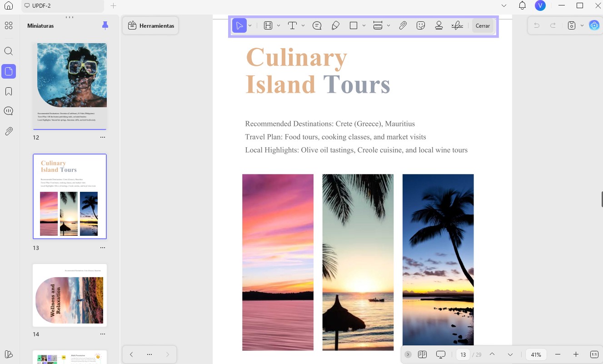Click the Miniaturas panel drag handle

70,17
